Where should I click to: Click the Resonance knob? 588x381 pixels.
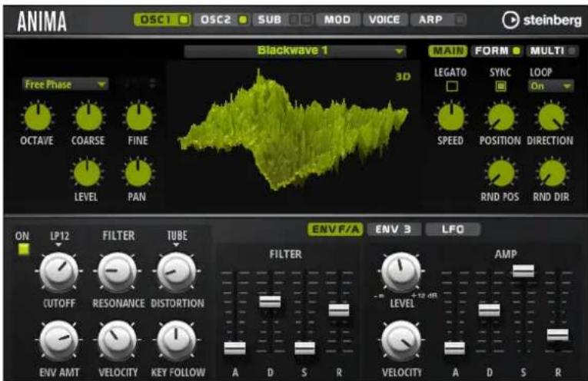(x=118, y=272)
